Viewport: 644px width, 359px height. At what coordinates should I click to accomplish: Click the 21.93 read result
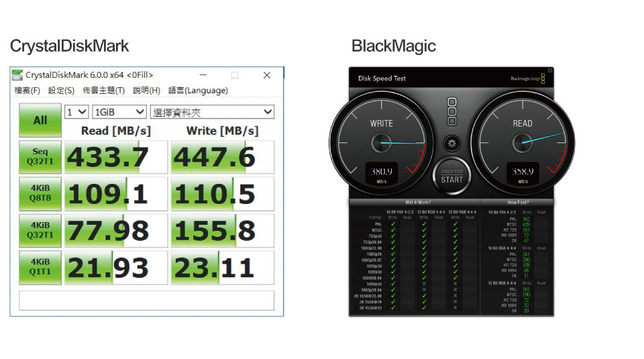pos(116,267)
